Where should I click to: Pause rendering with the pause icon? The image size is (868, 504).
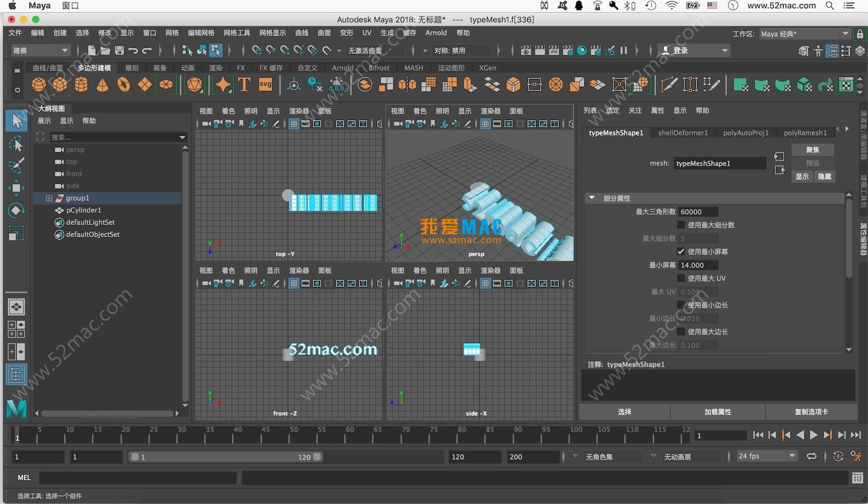(624, 50)
